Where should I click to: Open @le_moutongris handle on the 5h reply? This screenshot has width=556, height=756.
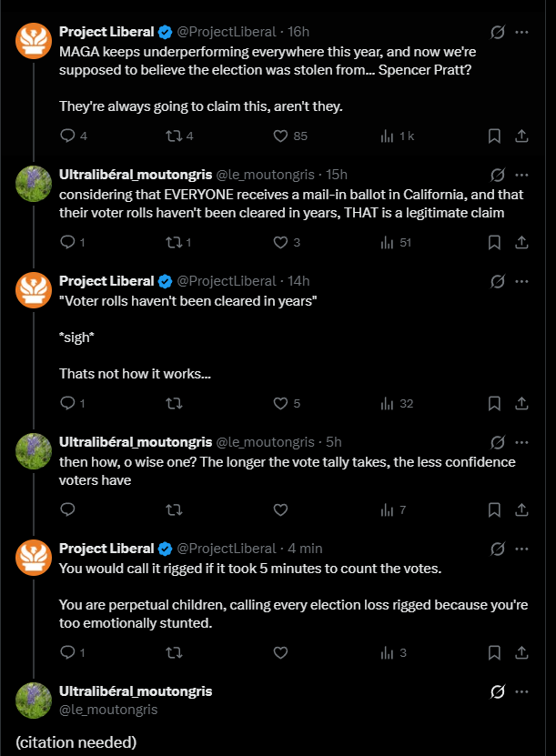pyautogui.click(x=265, y=442)
